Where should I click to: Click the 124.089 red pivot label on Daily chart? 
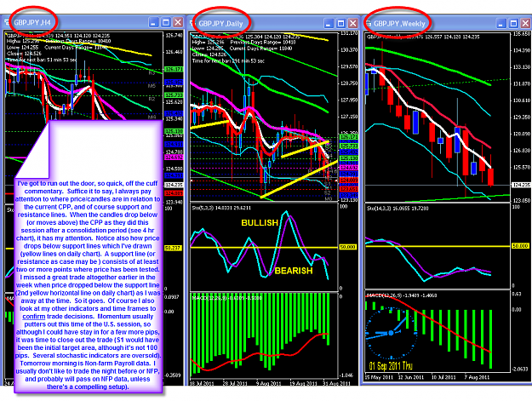[x=347, y=180]
